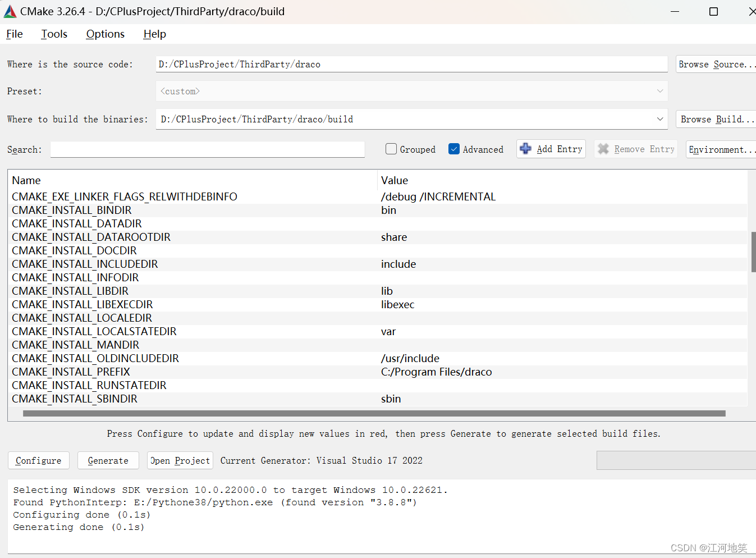
Task: Click the Open Project button
Action: 180,460
